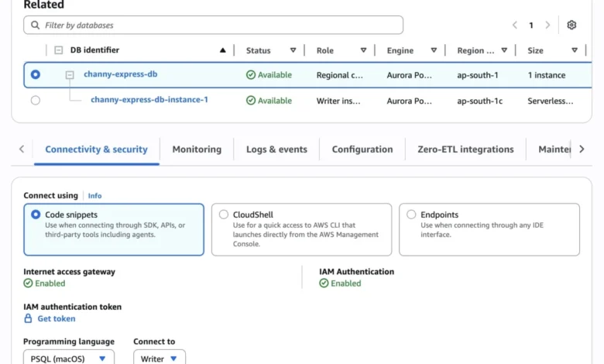Choose Endpoints connection option
Viewport: 604px width, 364px height.
pos(411,215)
